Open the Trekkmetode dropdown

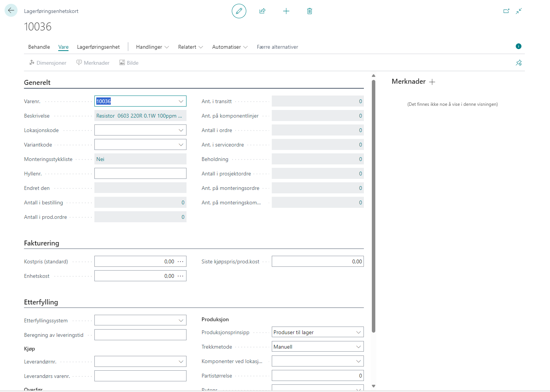(358, 347)
